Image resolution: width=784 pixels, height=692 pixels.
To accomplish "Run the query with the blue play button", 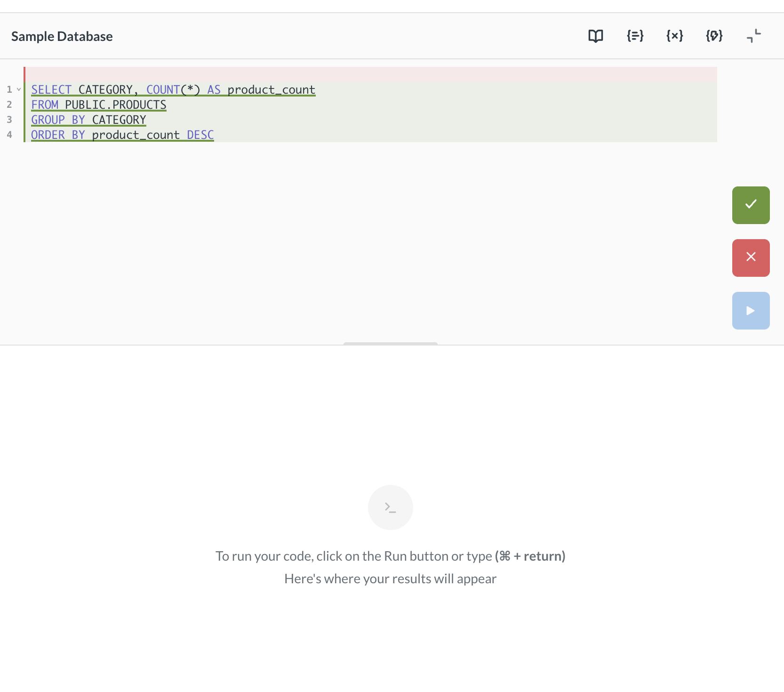I will coord(751,311).
